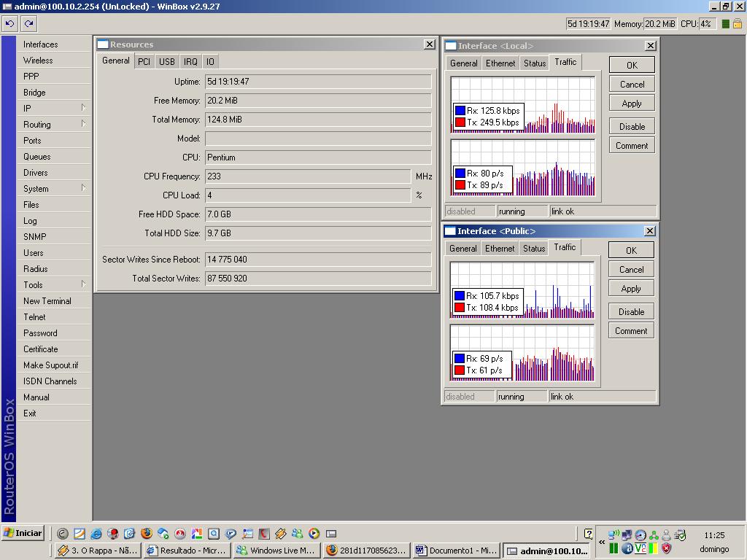Click the CPU Load value field

(x=307, y=195)
